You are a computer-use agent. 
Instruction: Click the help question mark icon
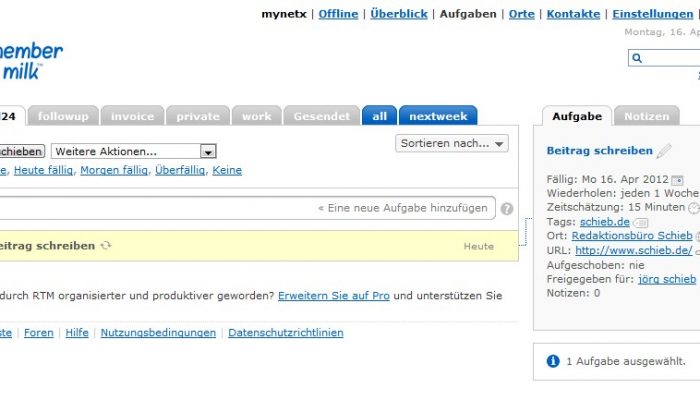pos(507,208)
